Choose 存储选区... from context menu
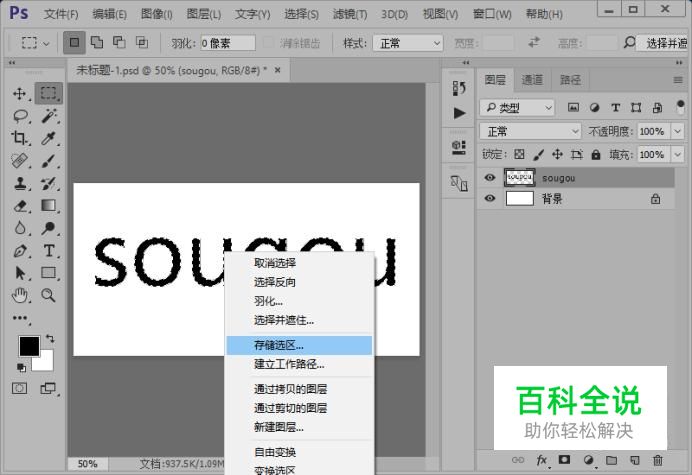This screenshot has width=692, height=475. [x=299, y=345]
